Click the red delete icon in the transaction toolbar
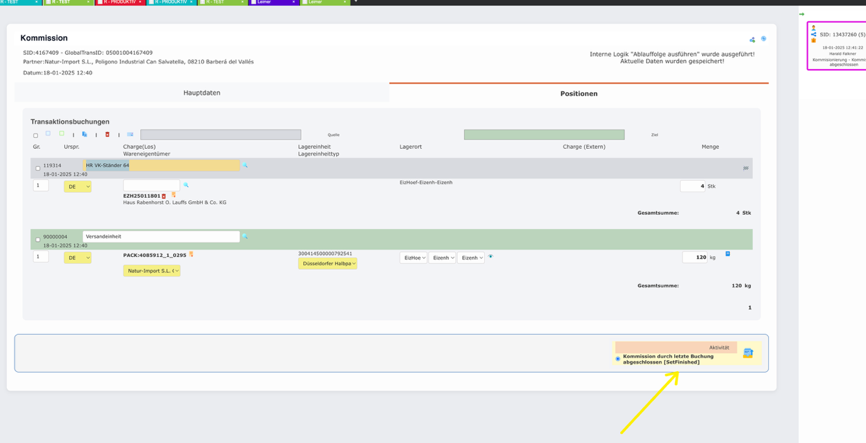The width and height of the screenshot is (866, 443). click(x=107, y=134)
